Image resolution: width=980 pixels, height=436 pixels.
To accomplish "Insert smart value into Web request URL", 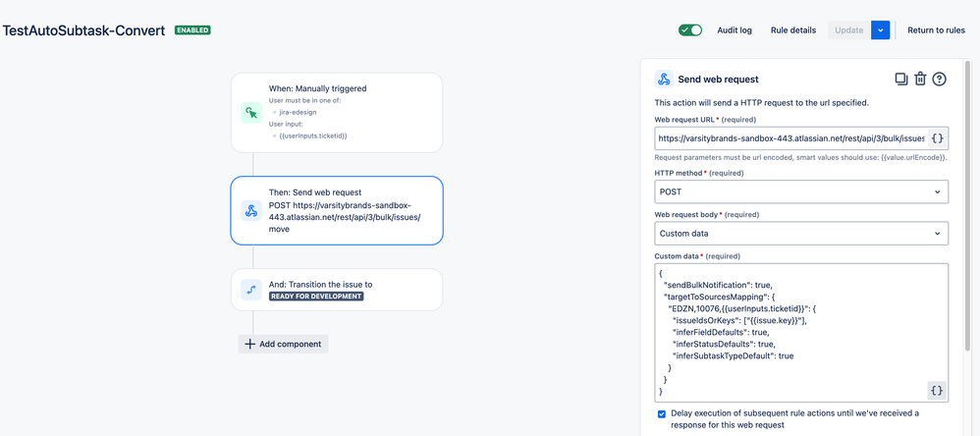I will click(938, 138).
